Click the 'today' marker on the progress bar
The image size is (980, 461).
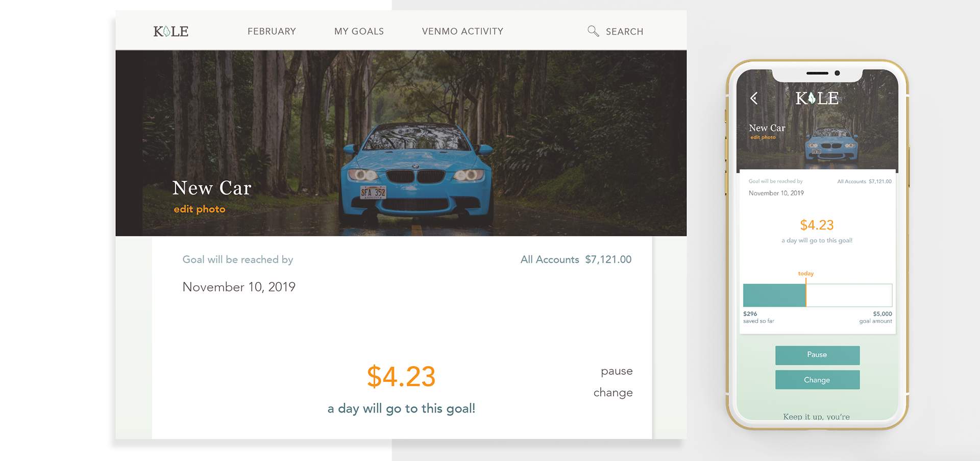coord(806,274)
